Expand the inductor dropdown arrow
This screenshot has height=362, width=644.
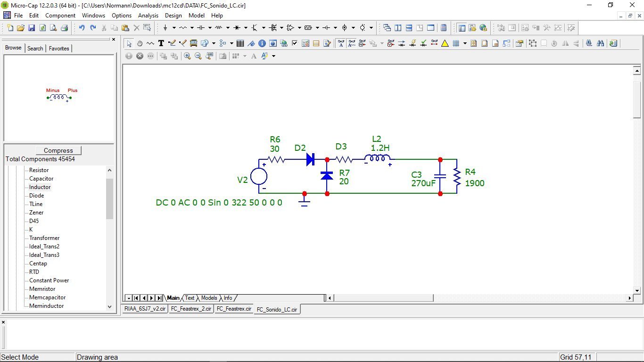228,28
